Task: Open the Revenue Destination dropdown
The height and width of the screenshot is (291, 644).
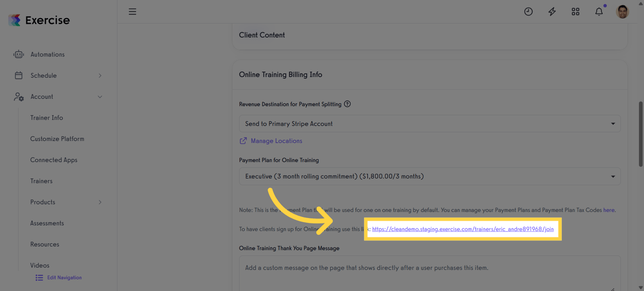Action: click(x=429, y=123)
